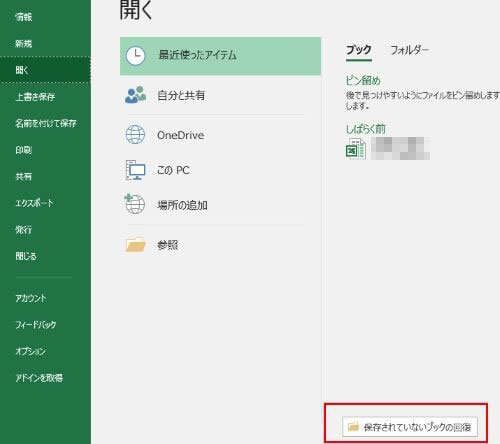This screenshot has width=500, height=444.
Task: Click the folder icon for 参照
Action: pos(135,245)
